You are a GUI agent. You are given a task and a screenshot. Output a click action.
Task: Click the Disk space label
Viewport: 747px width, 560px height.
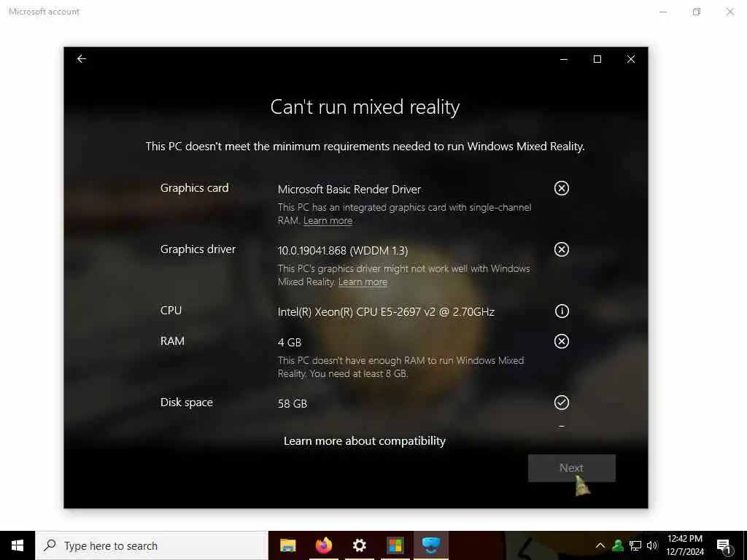(186, 402)
